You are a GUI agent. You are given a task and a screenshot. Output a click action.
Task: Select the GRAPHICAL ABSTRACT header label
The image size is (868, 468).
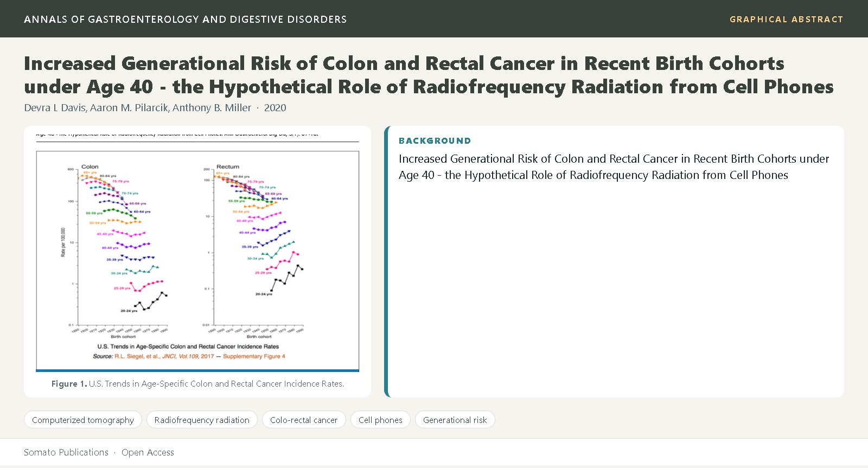[x=786, y=19]
